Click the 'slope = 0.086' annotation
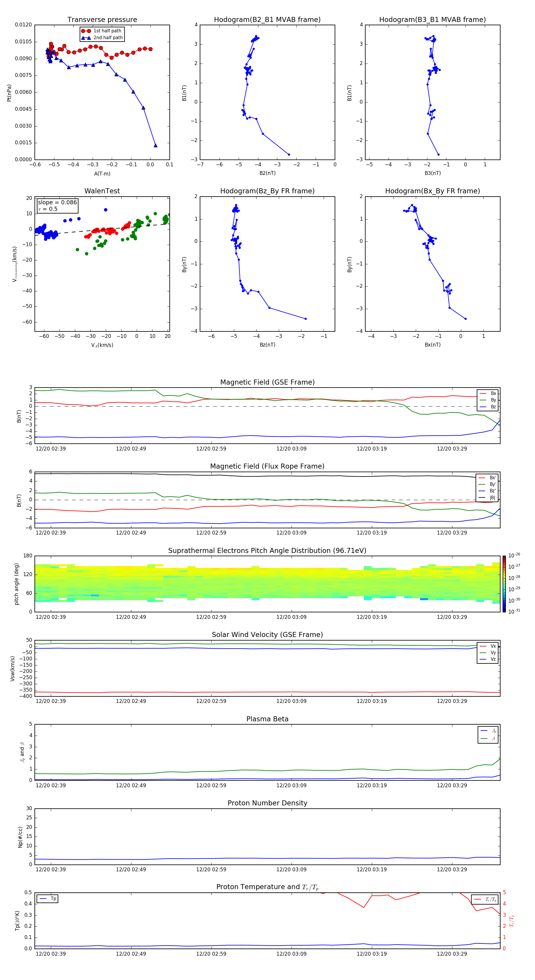This screenshot has height=980, width=535. click(x=57, y=203)
